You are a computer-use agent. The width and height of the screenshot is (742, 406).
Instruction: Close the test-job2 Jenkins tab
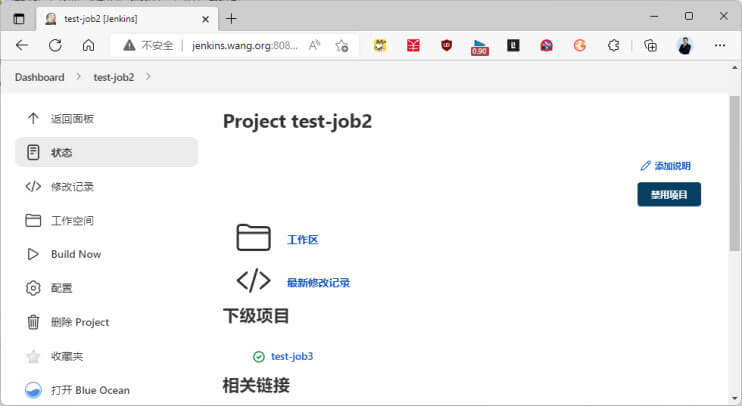pyautogui.click(x=205, y=19)
